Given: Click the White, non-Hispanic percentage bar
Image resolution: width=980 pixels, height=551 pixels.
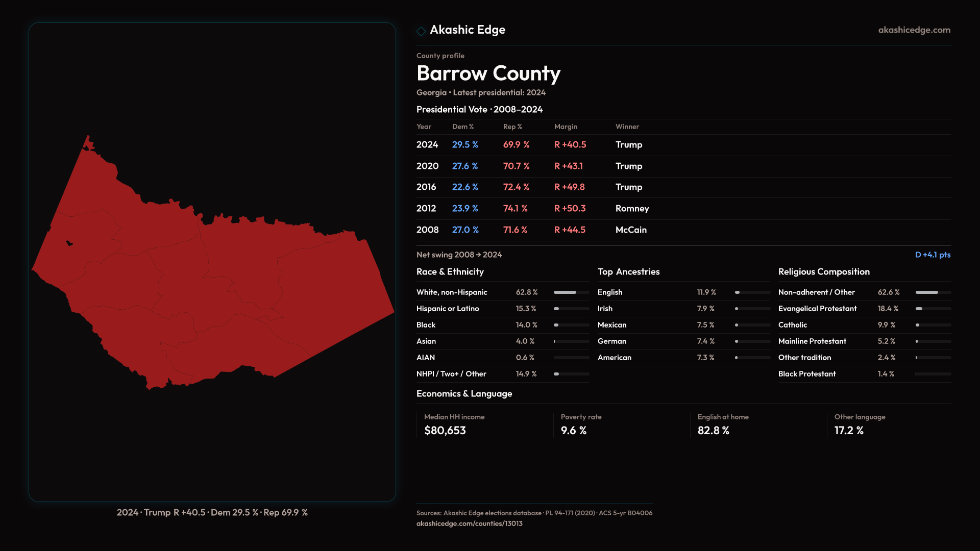Looking at the screenshot, I should pos(571,292).
